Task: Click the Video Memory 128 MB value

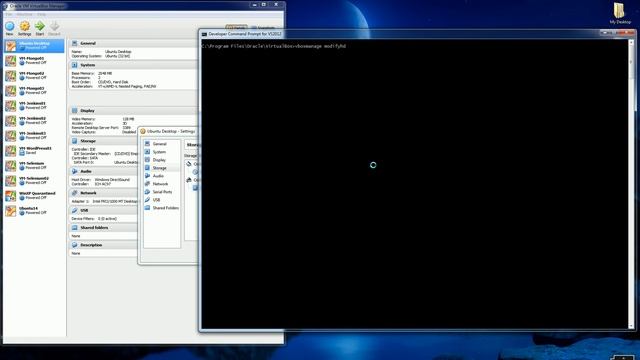Action: (x=128, y=119)
